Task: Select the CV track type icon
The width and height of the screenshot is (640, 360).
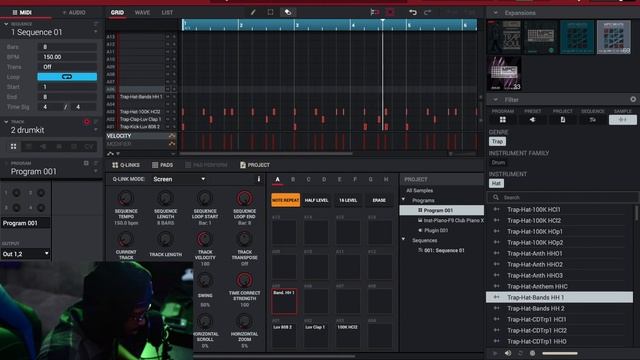Action: [x=89, y=146]
